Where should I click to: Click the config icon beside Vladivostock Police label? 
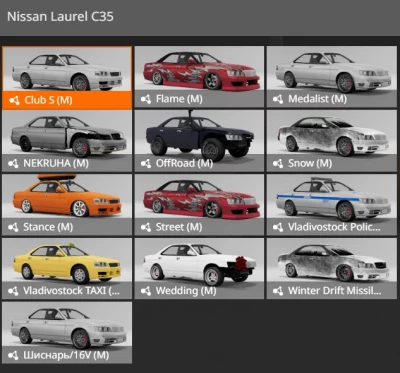tap(278, 227)
